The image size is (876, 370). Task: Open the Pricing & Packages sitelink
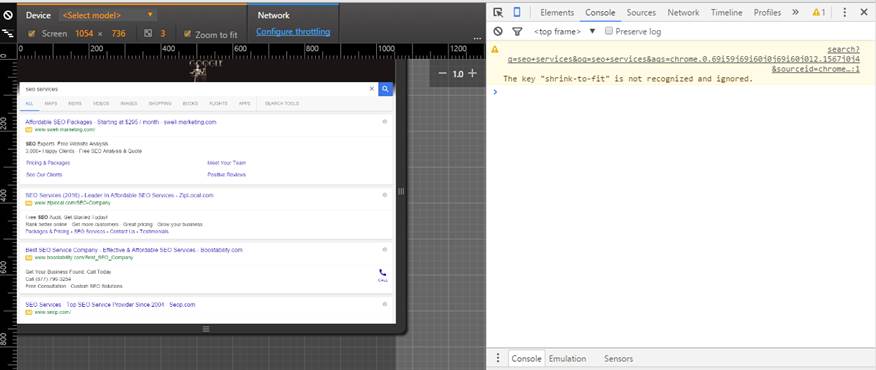(48, 163)
